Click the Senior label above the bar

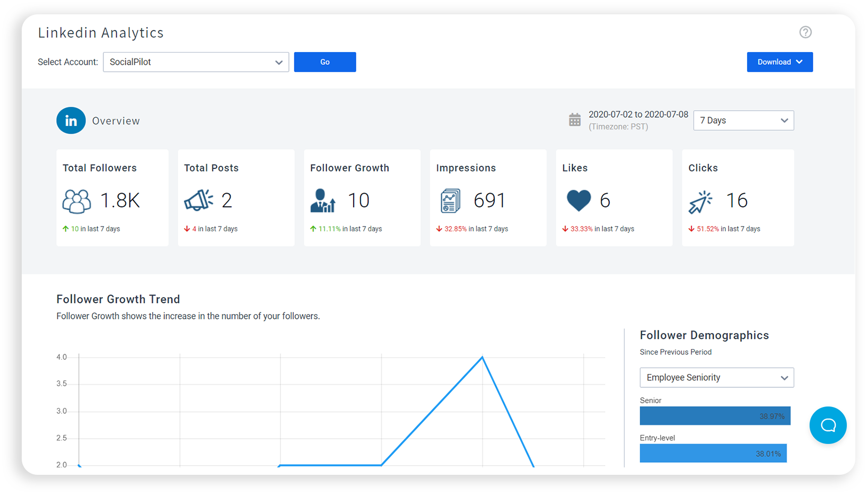(x=651, y=401)
